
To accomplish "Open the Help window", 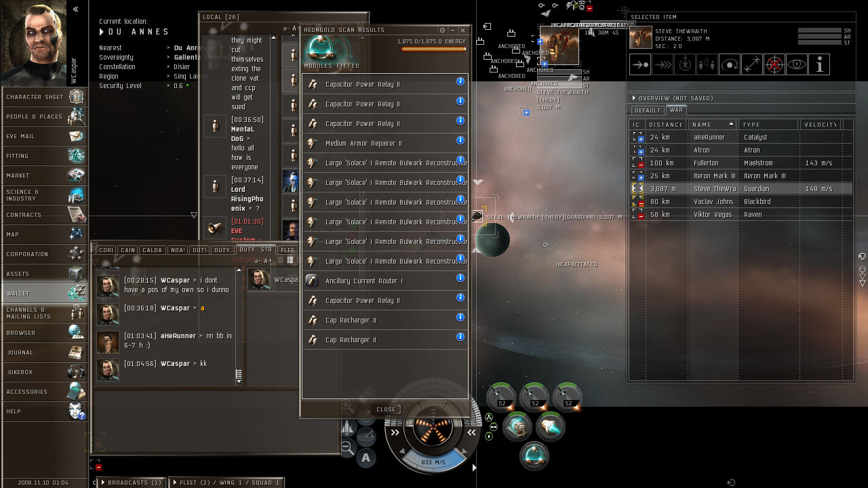I will 45,411.
